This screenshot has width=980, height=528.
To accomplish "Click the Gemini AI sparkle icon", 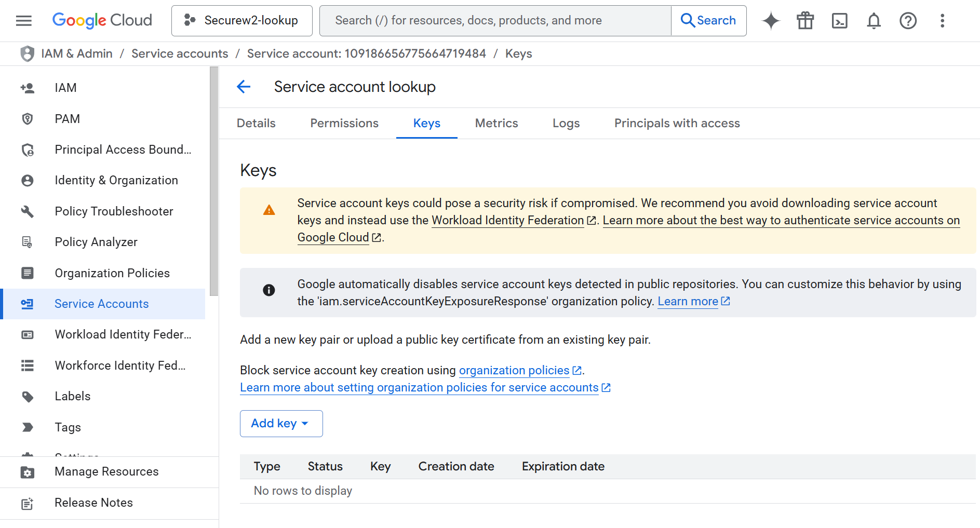I will 771,21.
